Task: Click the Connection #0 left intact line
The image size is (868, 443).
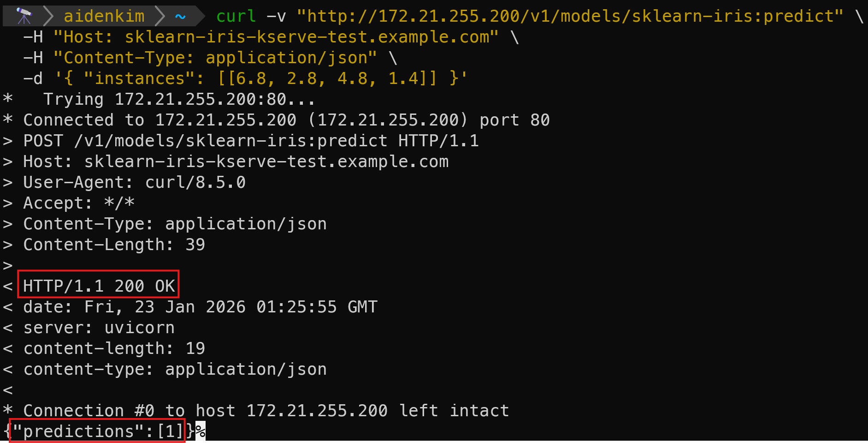Action: click(266, 411)
